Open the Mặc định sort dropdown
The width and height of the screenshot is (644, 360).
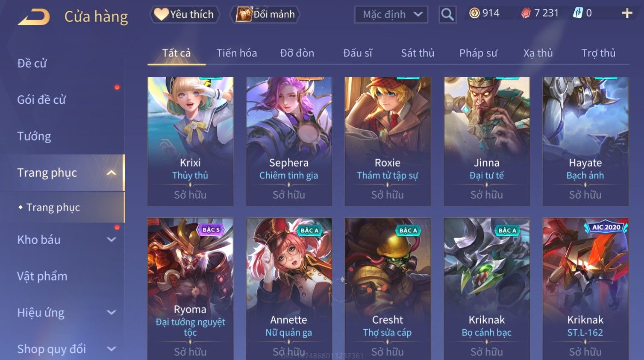click(391, 15)
